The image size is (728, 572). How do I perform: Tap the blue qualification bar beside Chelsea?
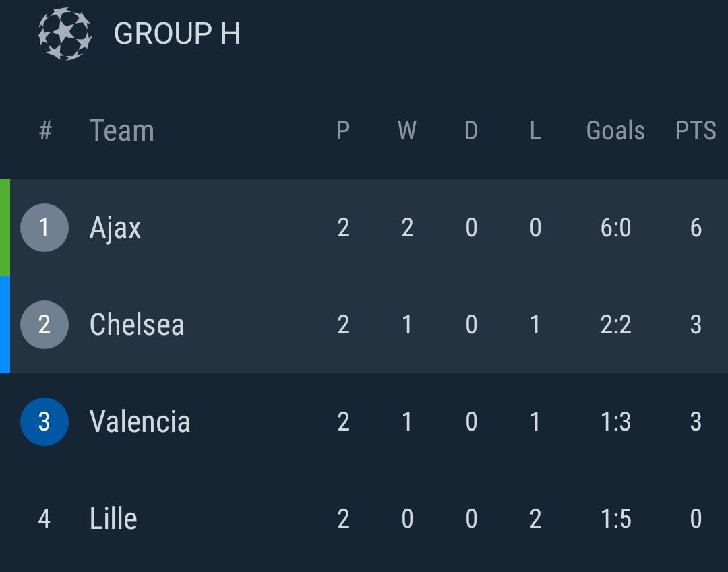pyautogui.click(x=5, y=325)
